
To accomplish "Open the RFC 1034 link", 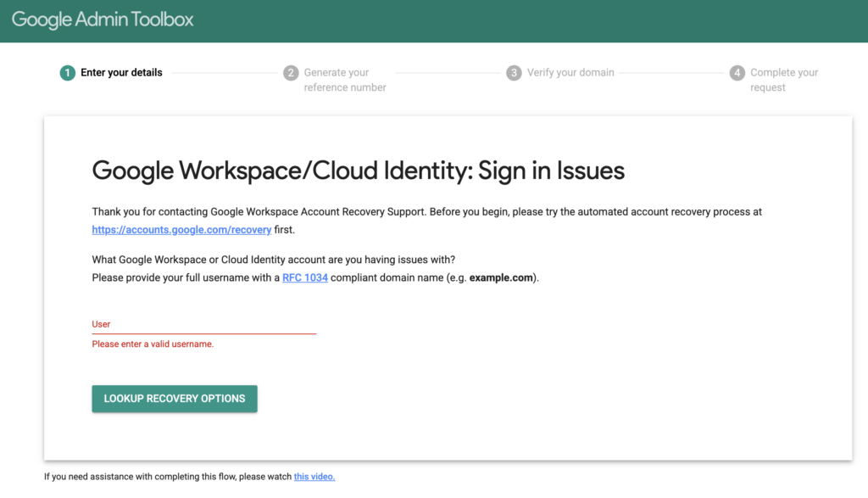I will 305,277.
